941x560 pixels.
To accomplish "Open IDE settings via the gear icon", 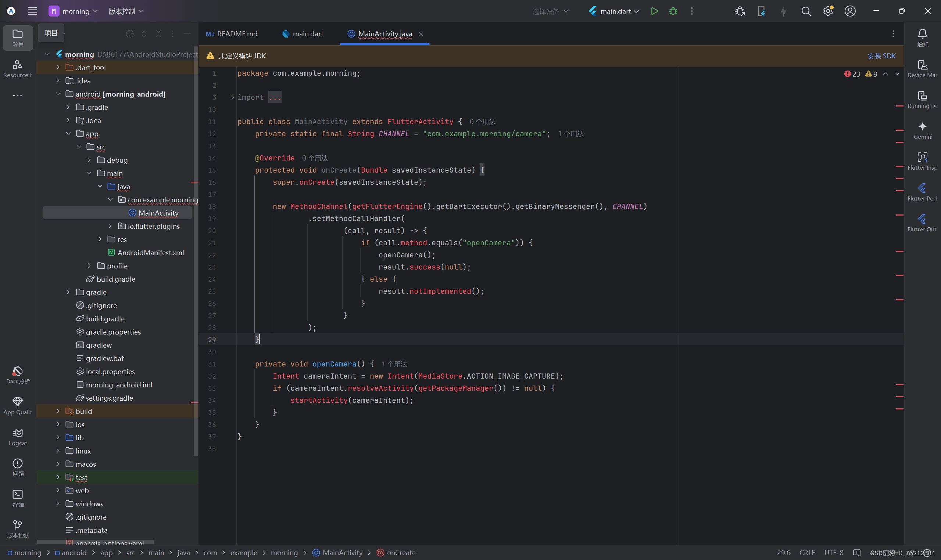I will (x=828, y=11).
